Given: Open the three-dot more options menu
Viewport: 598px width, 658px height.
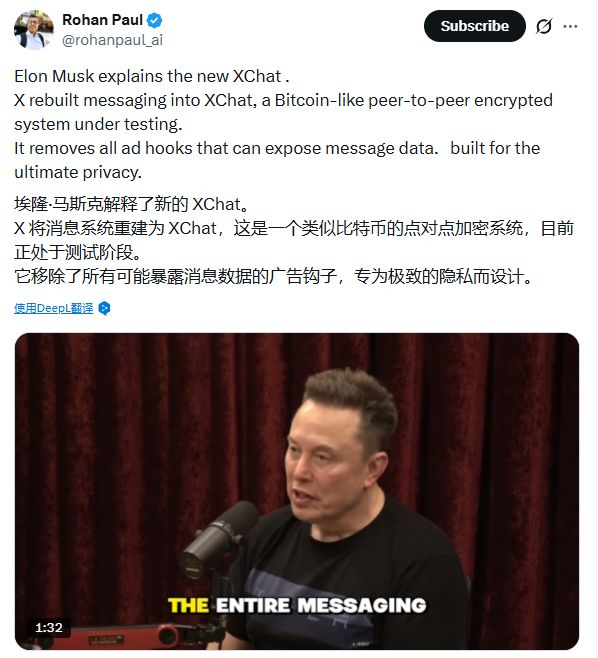Looking at the screenshot, I should (x=570, y=26).
